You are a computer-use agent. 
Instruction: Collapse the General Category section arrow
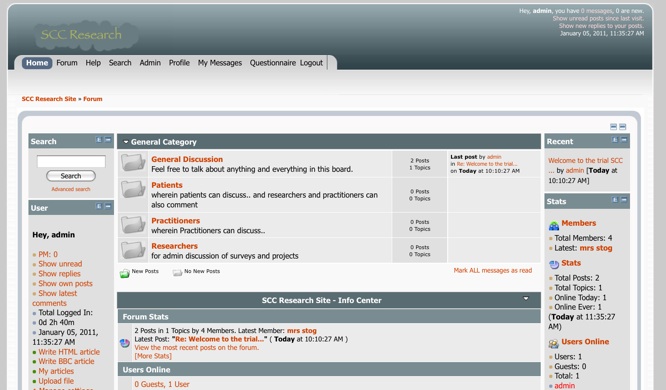[x=126, y=142]
